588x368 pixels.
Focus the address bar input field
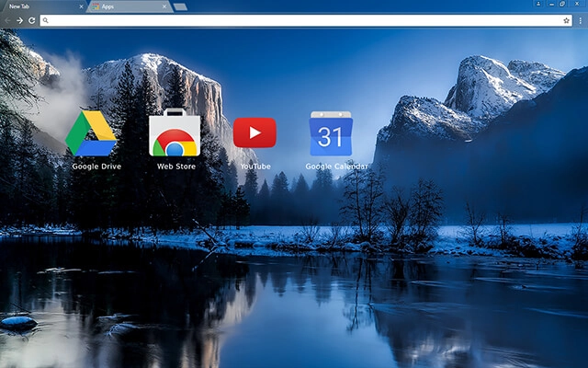click(x=306, y=20)
